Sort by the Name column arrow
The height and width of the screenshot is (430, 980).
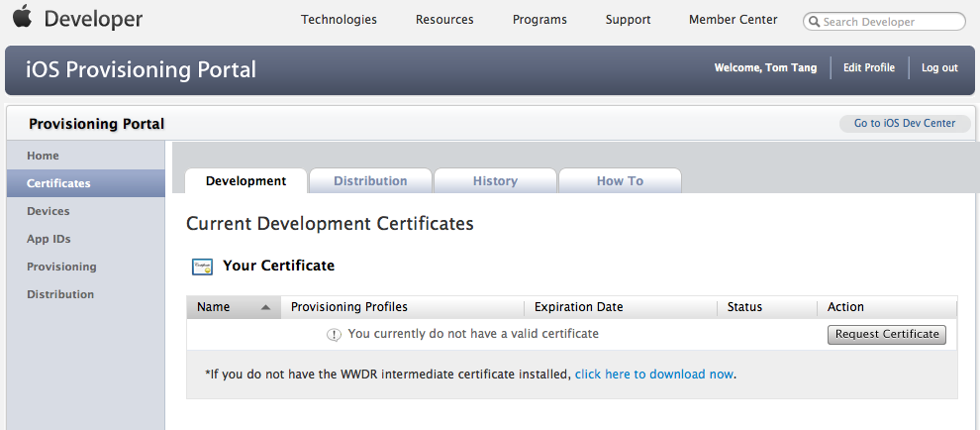tap(265, 307)
